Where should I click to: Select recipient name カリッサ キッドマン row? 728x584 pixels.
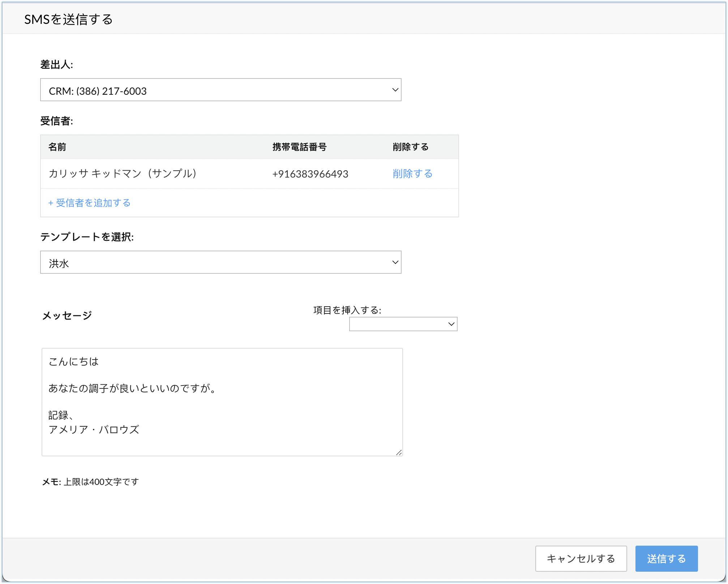pos(123,174)
